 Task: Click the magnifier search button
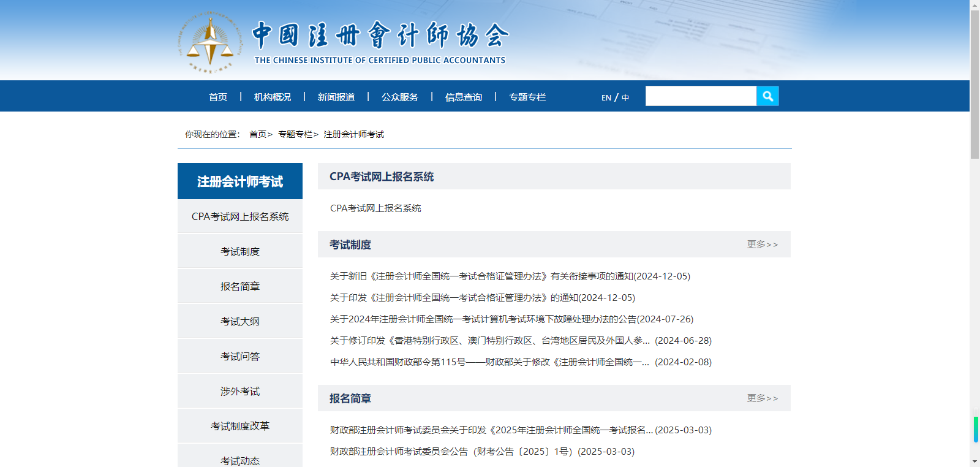[x=767, y=96]
